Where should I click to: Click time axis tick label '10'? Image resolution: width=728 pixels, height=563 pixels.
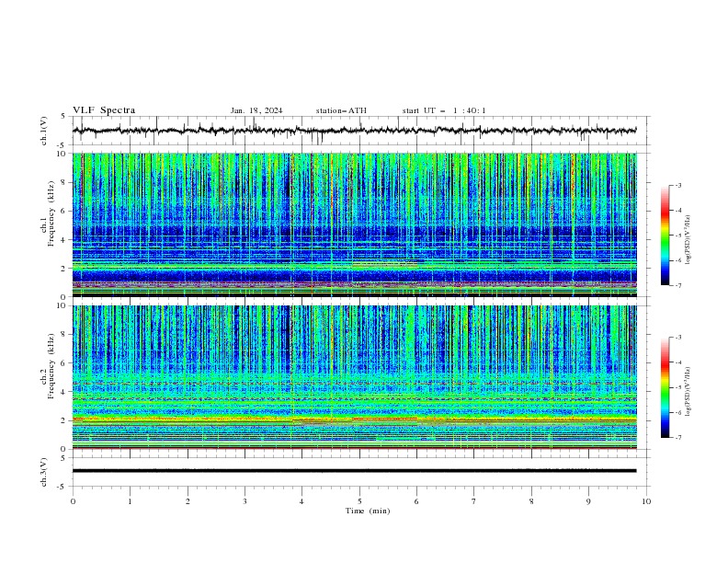coord(646,501)
